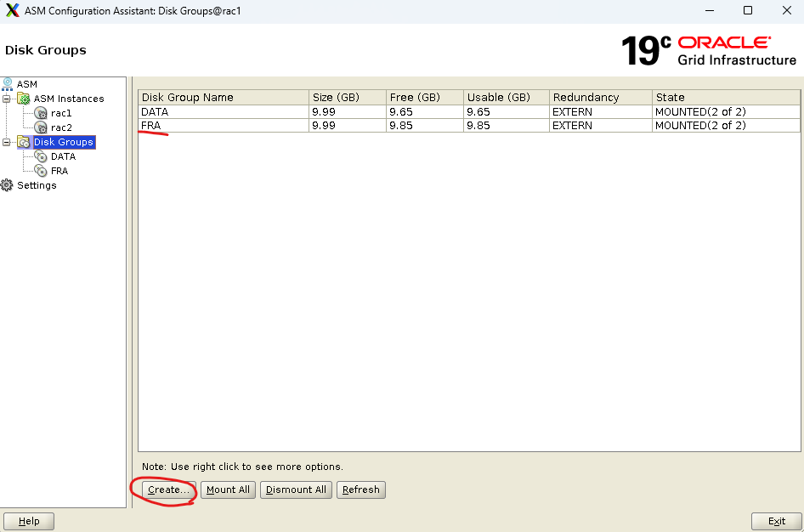Click EXTERN redundancy cell in DATA row
This screenshot has height=532, width=804.
pos(601,111)
